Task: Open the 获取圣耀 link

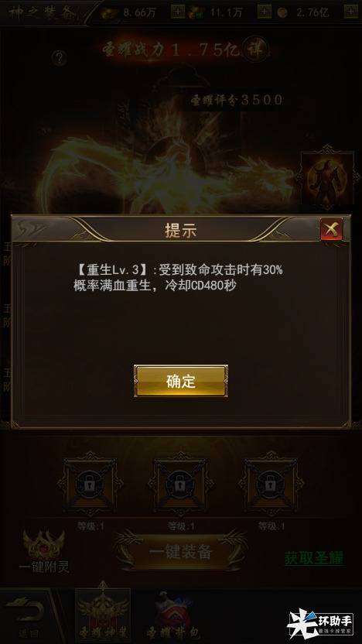Action: pos(314,558)
